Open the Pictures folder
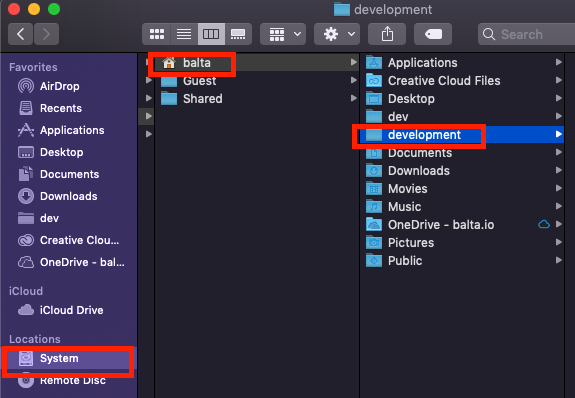Image resolution: width=575 pixels, height=398 pixels. (462, 242)
